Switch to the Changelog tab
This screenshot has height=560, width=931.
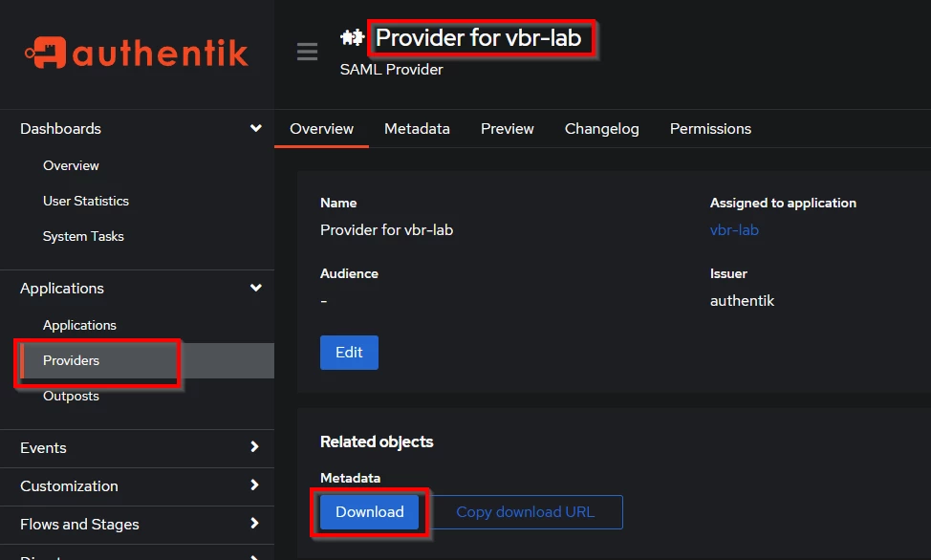601,129
